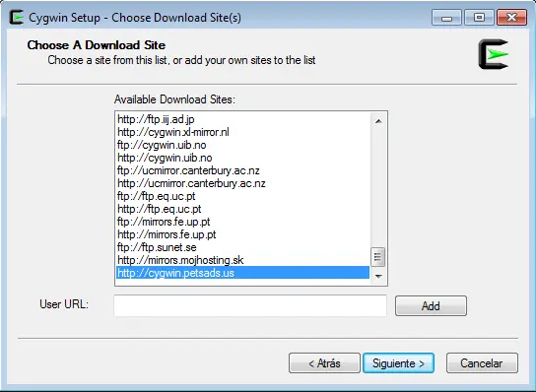Select mirror http://mirrors.fe.up.pt
This screenshot has width=536, height=392.
242,234
